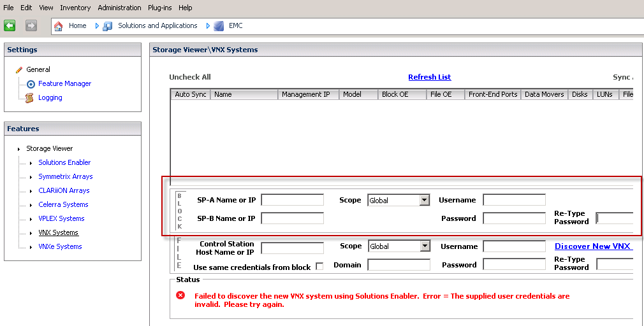
Task: Click the Block Re-Type Password field
Action: click(615, 218)
